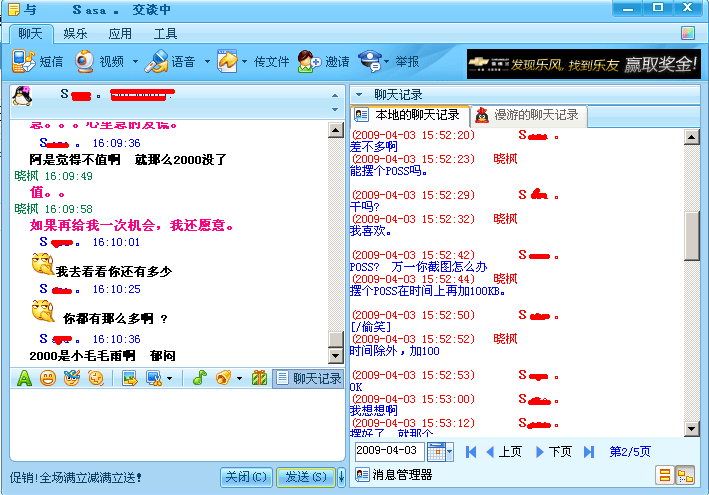Open the smiley emoticon picker
Image resolution: width=709 pixels, height=495 pixels.
47,378
